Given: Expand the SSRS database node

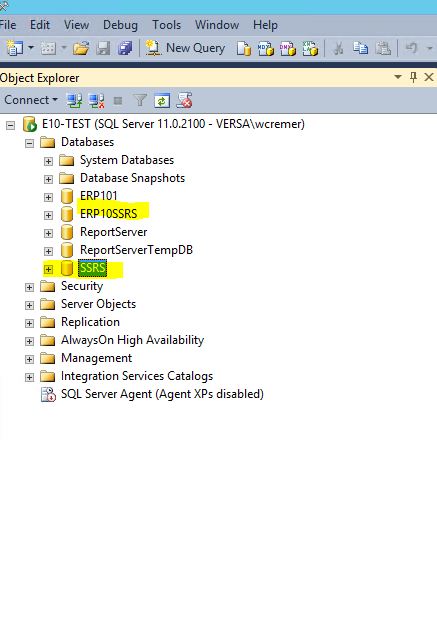Looking at the screenshot, I should [48, 269].
